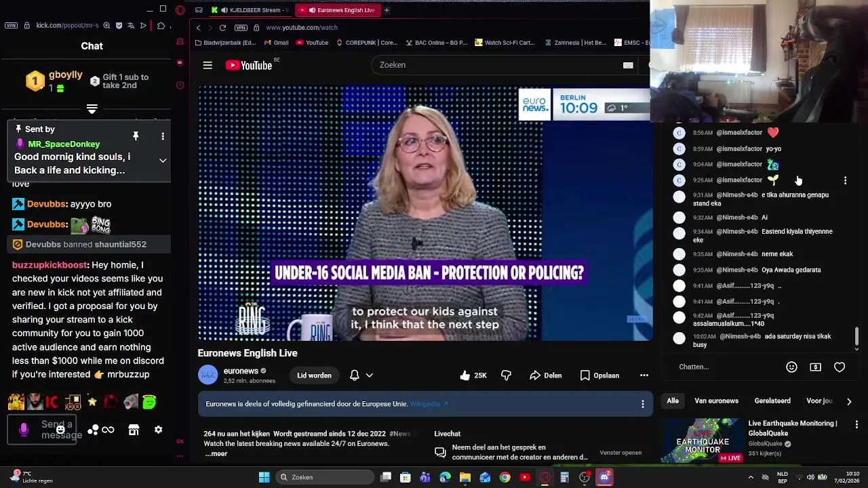Open the emoji picker in YouTube chat
Viewport: 868px width, 488px height.
pos(791,367)
